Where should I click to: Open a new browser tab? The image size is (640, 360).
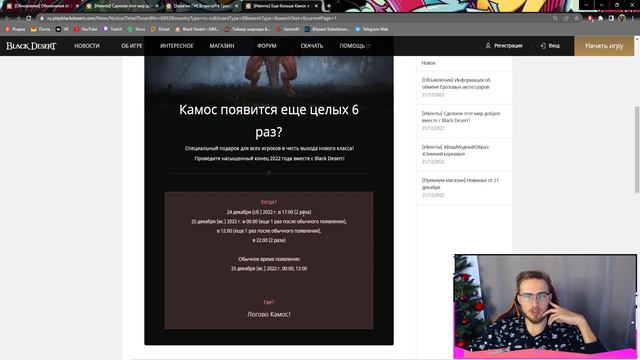[328, 6]
